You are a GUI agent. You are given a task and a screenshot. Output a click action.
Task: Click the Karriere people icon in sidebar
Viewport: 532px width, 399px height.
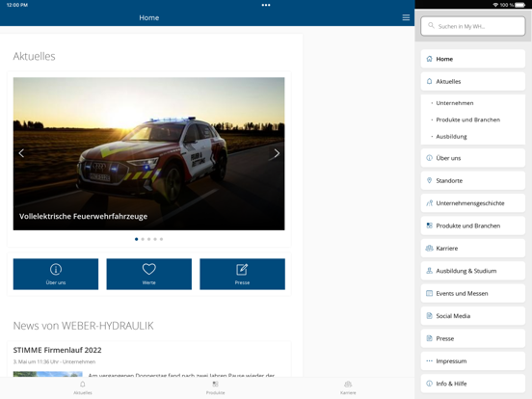coord(429,248)
